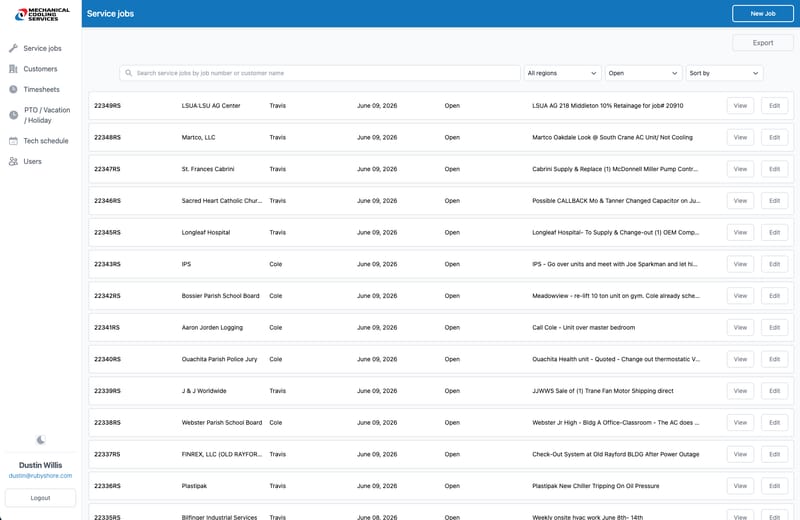Click JJWWS Sale of Trane Fan Motor description
Screen dimensions: 800x520
pyautogui.click(x=603, y=390)
